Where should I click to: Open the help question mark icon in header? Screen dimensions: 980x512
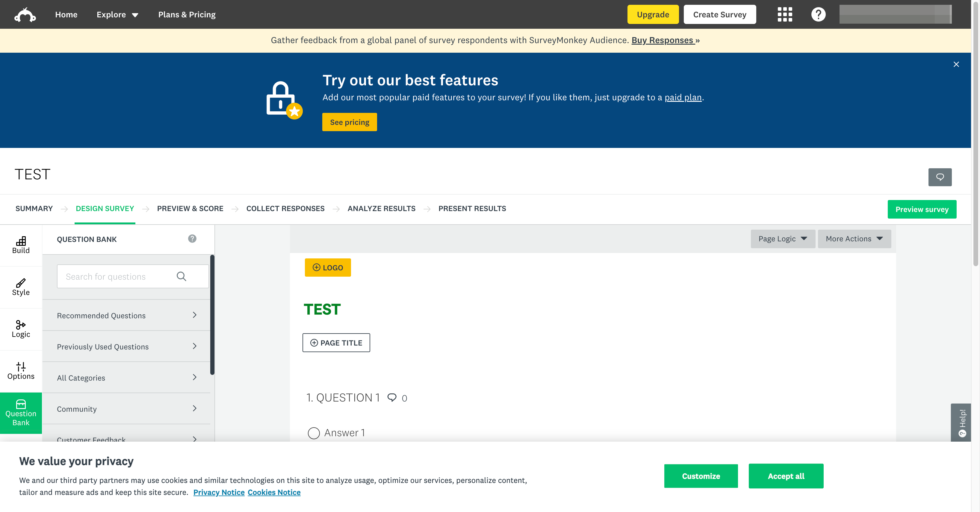818,14
